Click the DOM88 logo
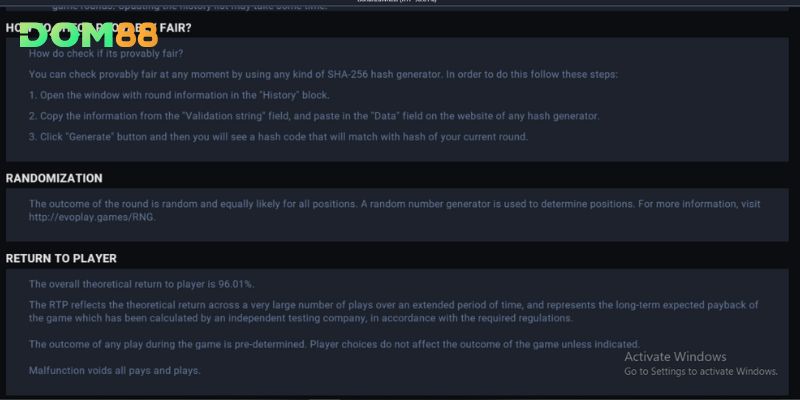 (89, 35)
